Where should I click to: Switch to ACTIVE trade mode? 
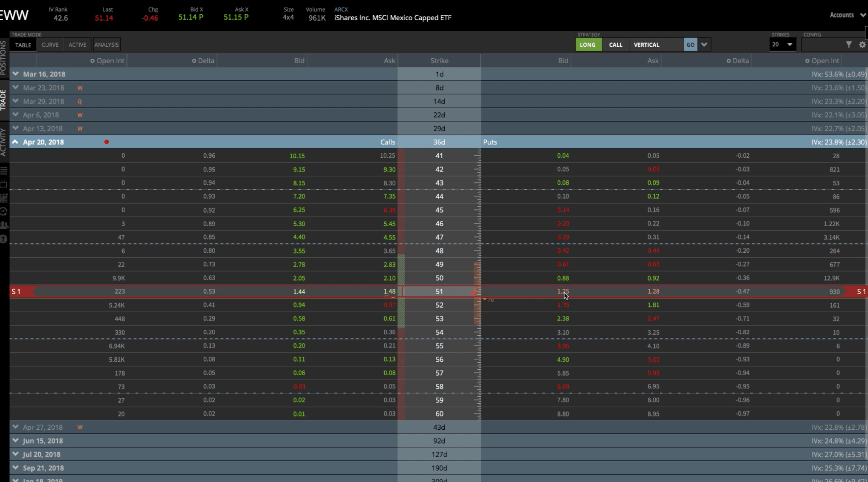coord(77,45)
